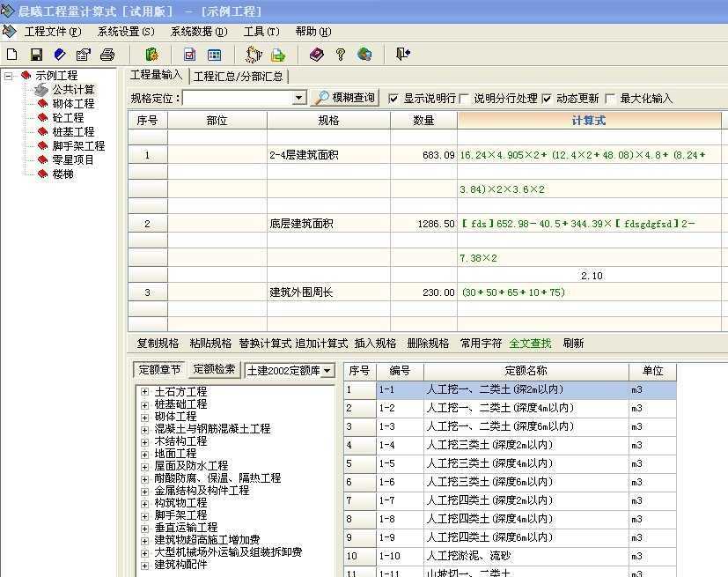Open the 规格定位 dropdown list
Viewport: 728px width, 577px height.
pyautogui.click(x=298, y=99)
